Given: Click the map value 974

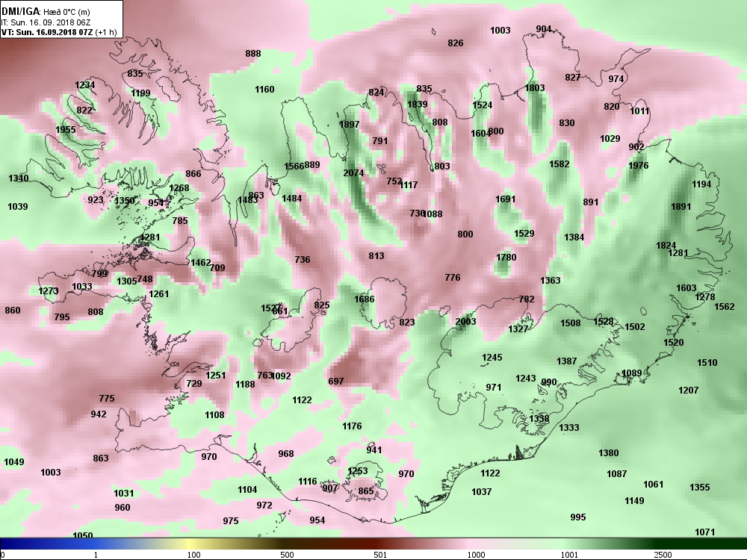Looking at the screenshot, I should (x=616, y=79).
